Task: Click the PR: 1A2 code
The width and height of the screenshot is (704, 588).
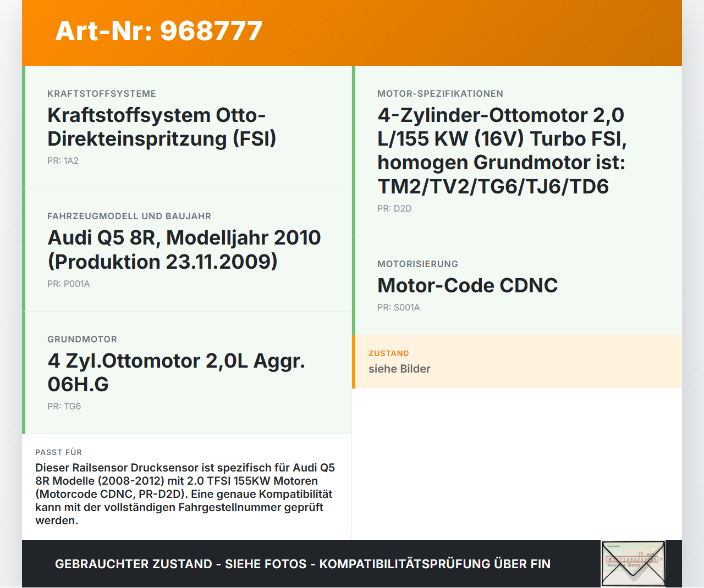Action: click(63, 160)
